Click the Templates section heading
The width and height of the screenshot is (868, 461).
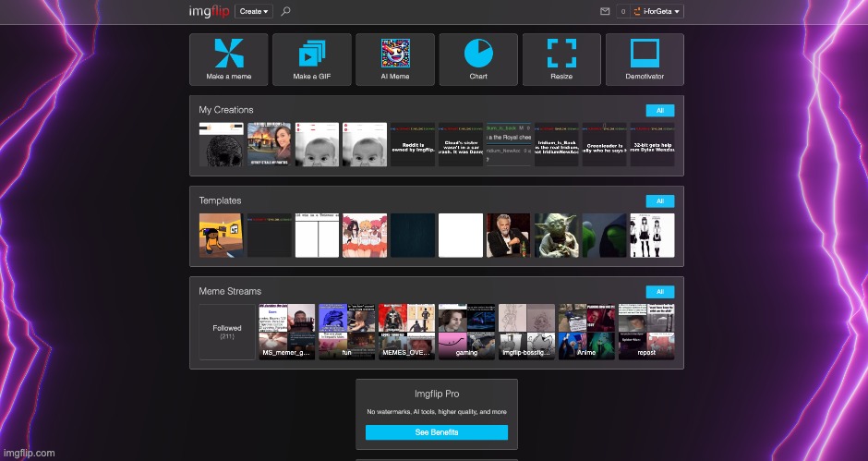(x=220, y=200)
